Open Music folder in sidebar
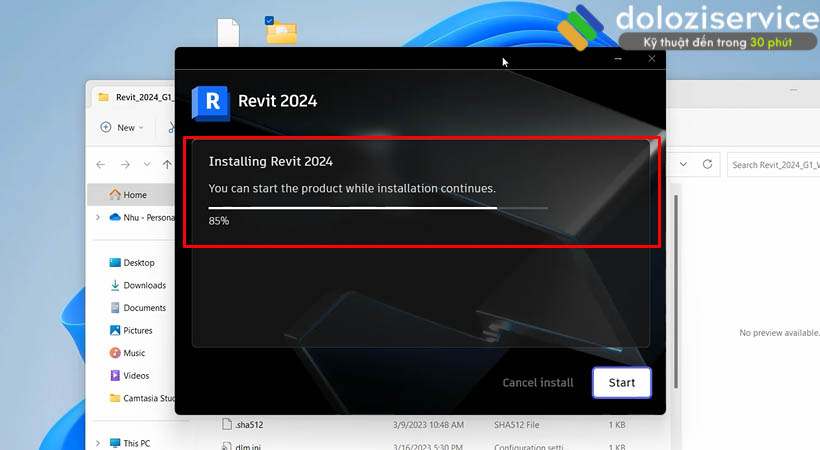Image resolution: width=820 pixels, height=450 pixels. (128, 353)
